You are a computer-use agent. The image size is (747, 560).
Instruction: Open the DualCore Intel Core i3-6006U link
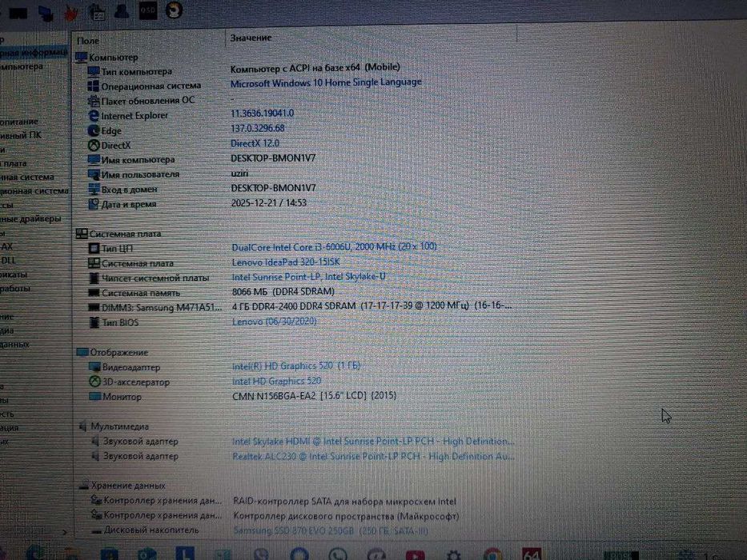[334, 246]
